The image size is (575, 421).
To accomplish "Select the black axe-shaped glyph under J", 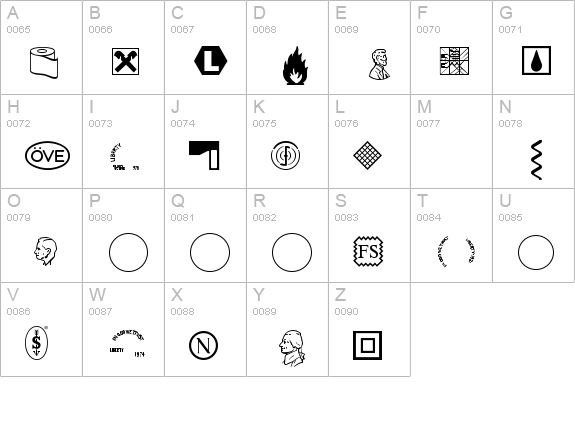I will [204, 155].
